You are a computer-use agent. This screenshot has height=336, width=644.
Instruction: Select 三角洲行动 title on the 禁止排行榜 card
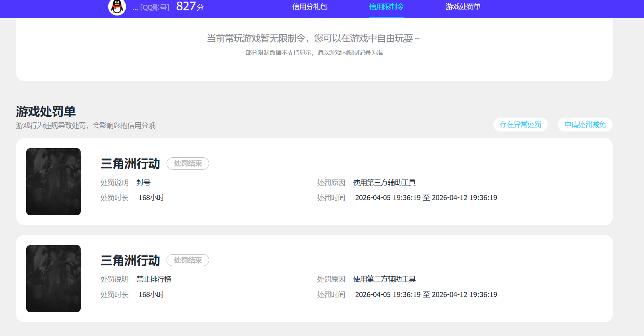point(130,260)
